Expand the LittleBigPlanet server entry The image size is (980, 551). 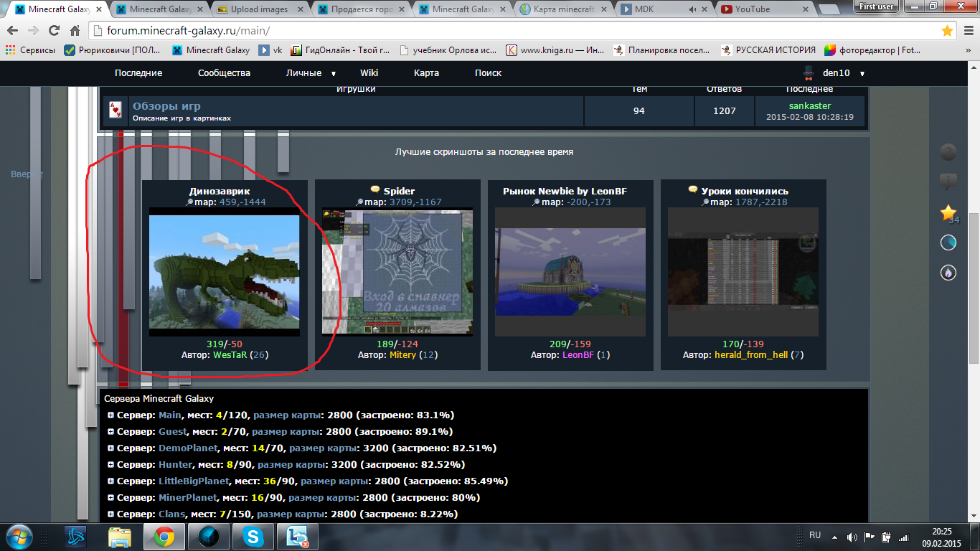tap(110, 481)
